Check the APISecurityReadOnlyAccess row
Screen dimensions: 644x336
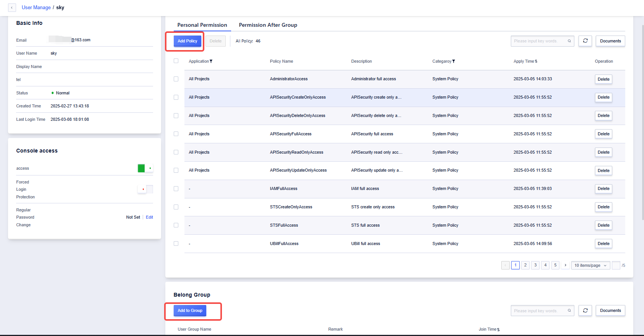tap(176, 152)
